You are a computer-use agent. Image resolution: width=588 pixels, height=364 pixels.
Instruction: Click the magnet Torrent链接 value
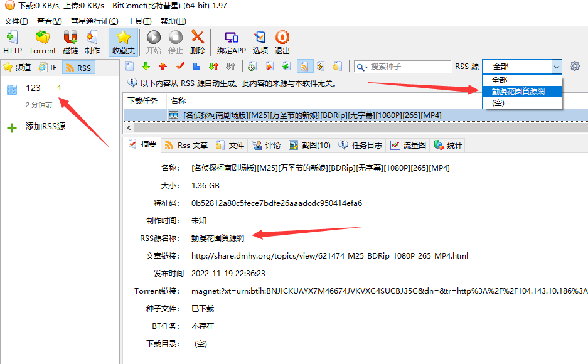click(x=389, y=291)
